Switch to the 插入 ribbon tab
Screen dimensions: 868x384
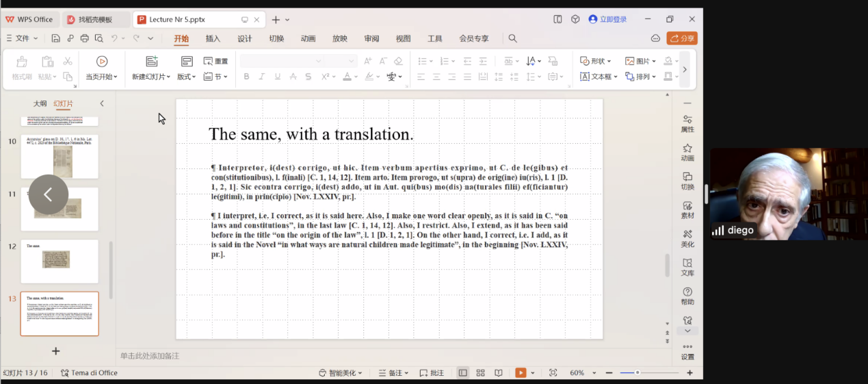click(213, 38)
